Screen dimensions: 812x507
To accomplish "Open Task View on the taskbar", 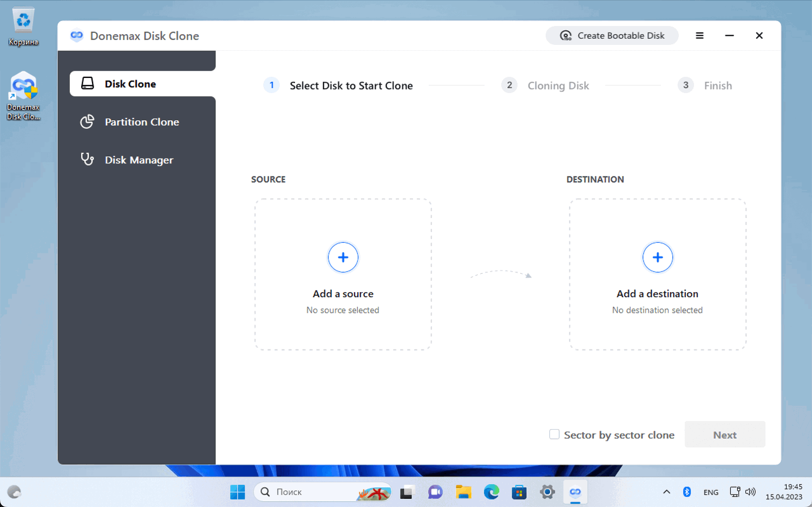I will (407, 492).
